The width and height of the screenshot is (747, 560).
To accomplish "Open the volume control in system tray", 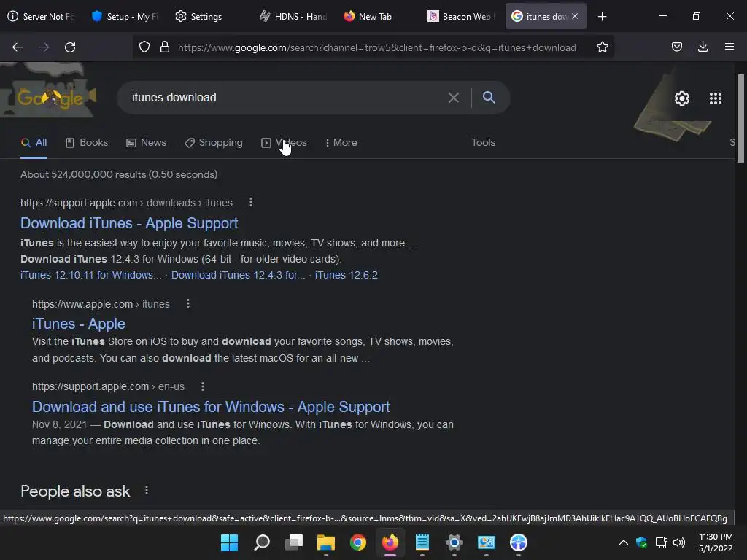I will [679, 542].
